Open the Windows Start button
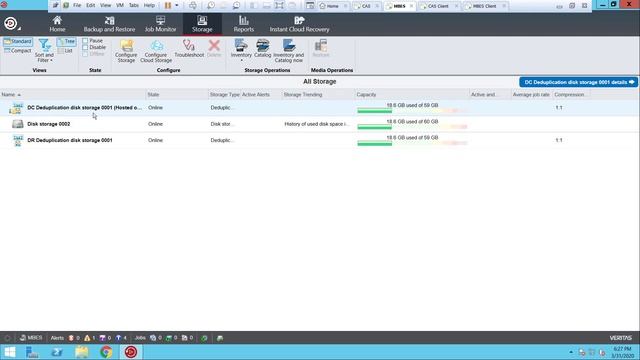 click(9, 352)
